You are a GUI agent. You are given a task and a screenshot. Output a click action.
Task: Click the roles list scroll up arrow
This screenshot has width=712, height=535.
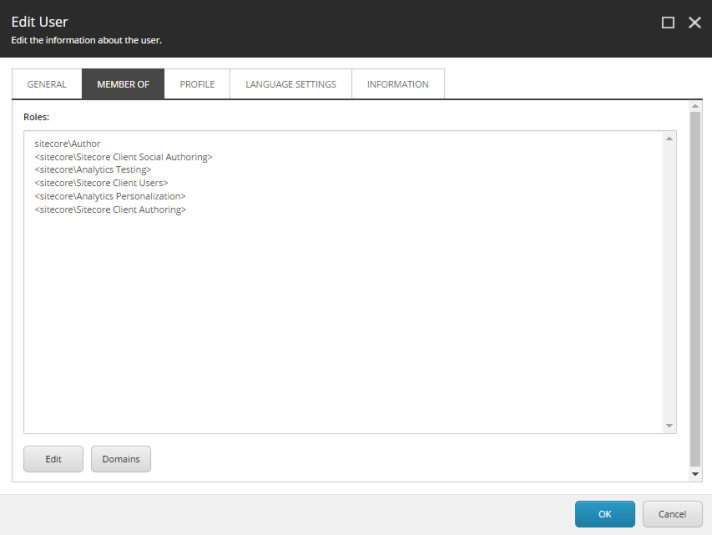click(x=669, y=139)
